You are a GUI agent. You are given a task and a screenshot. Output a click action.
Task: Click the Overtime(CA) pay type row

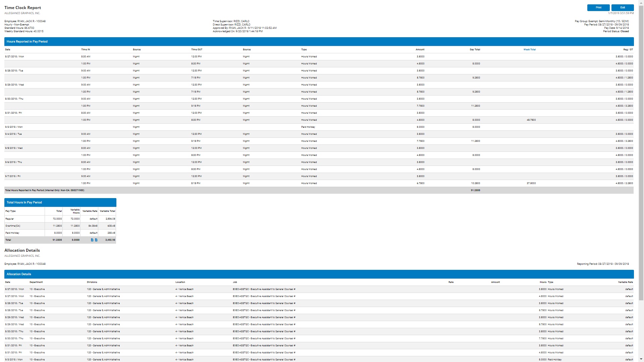13,226
